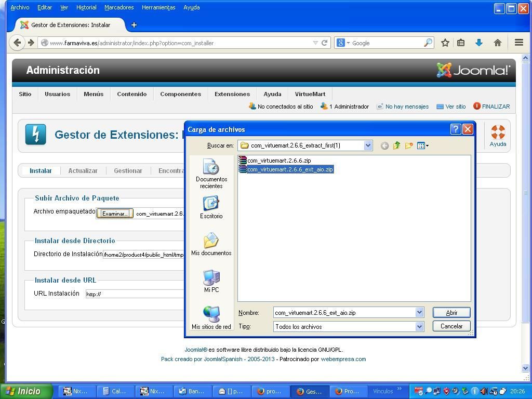The height and width of the screenshot is (399, 532).
Task: Switch to the Ban... taskbar window
Action: 193,391
